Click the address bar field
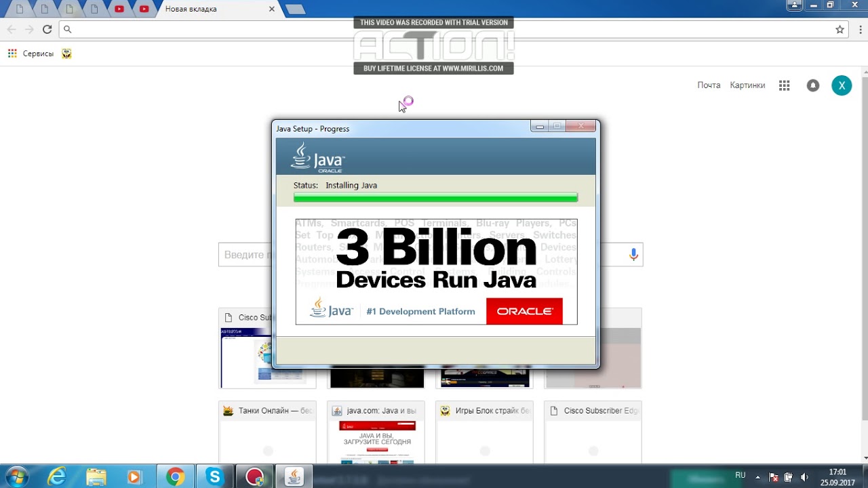 (x=448, y=29)
